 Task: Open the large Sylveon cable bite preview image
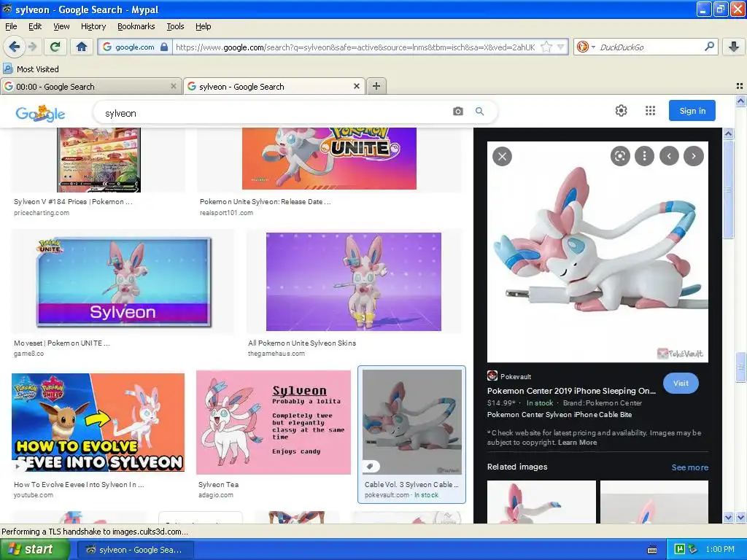point(597,252)
